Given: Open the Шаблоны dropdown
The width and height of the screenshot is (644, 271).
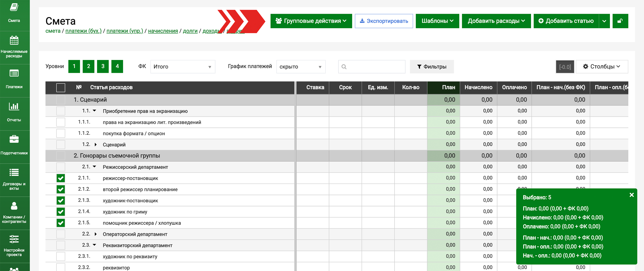Looking at the screenshot, I should pos(437,21).
